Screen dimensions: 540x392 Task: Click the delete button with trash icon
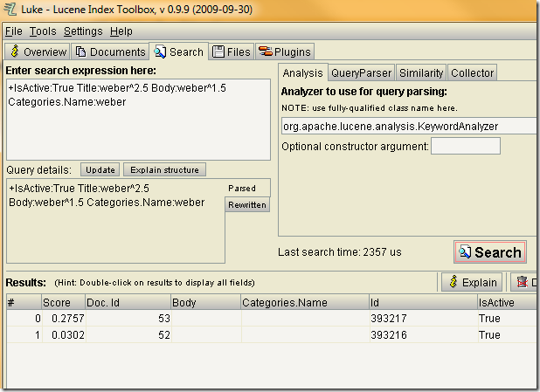pyautogui.click(x=523, y=282)
